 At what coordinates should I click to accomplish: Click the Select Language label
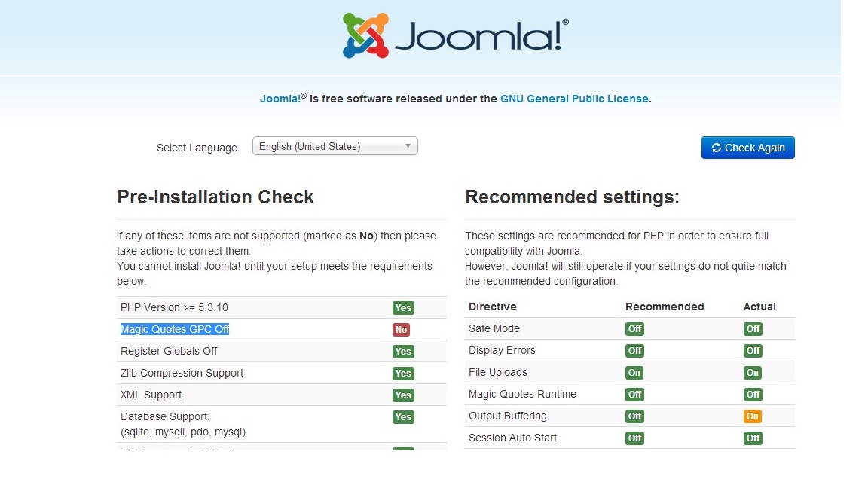pyautogui.click(x=197, y=148)
